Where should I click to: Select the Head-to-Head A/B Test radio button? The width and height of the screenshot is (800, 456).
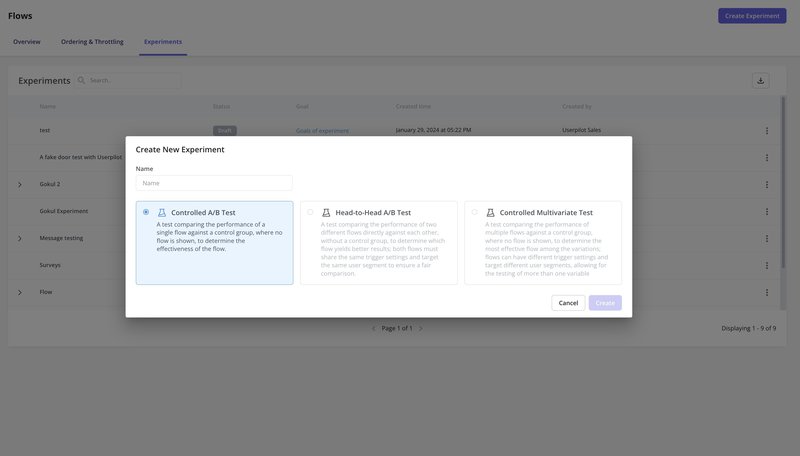coord(310,212)
